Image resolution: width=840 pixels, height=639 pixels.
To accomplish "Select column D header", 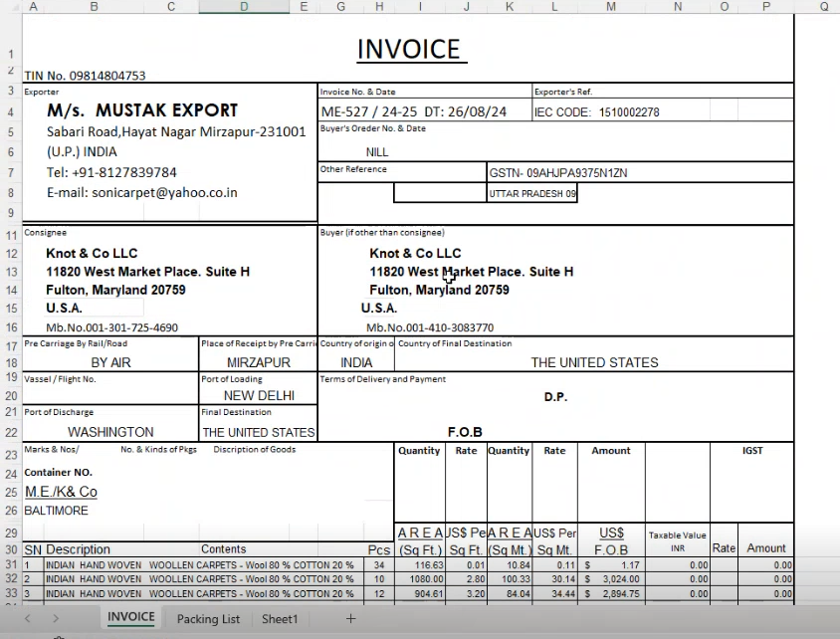I will [244, 7].
